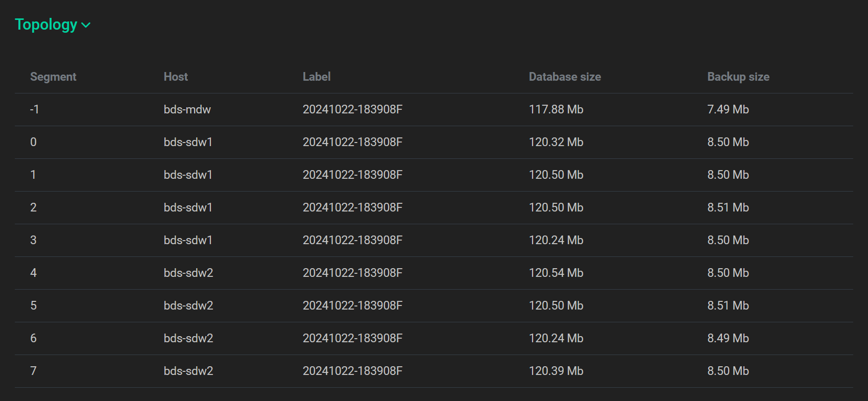
Task: Select segment 4 cell
Action: [x=33, y=273]
